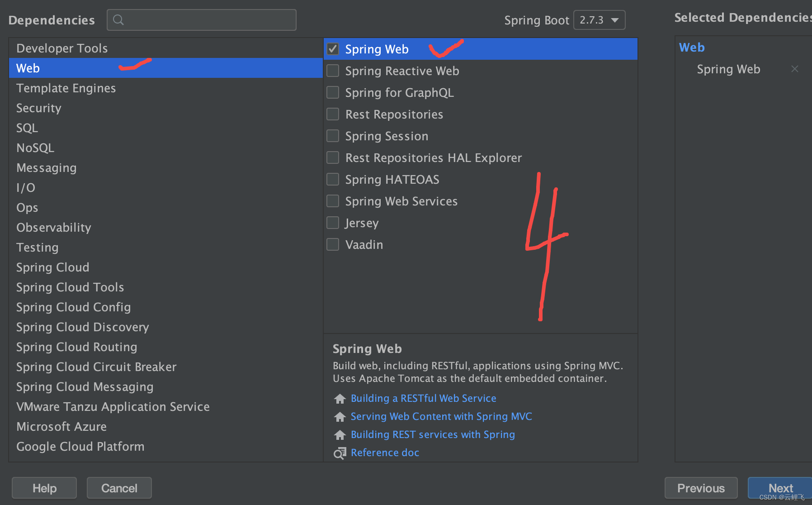Select Google Cloud Platform category
812x505 pixels.
(165, 446)
